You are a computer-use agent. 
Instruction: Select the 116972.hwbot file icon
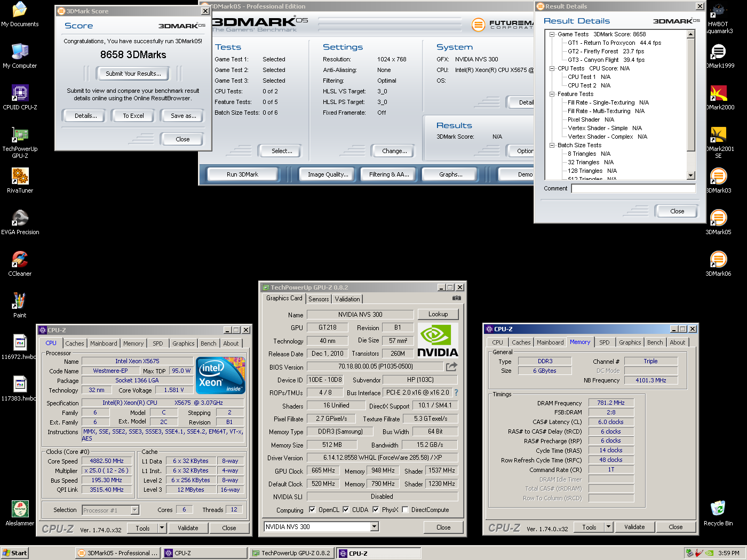20,347
